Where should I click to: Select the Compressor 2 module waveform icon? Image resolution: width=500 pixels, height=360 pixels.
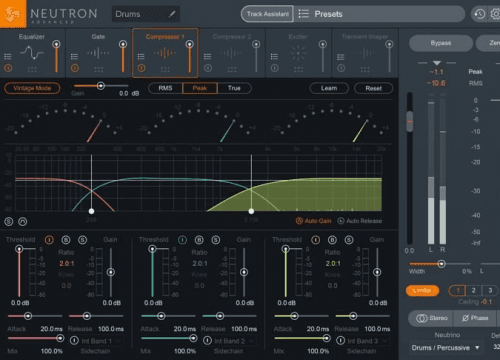(231, 53)
